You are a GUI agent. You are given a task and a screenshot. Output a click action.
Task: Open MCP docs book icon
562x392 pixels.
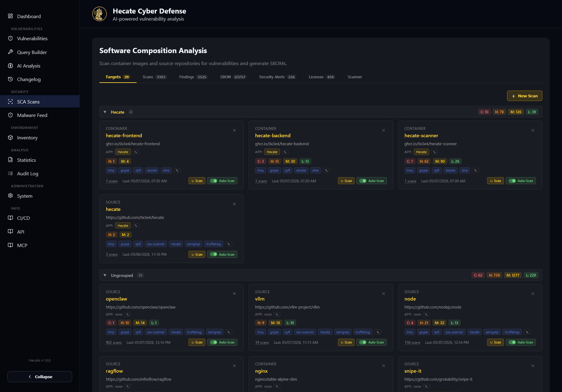(x=10, y=245)
